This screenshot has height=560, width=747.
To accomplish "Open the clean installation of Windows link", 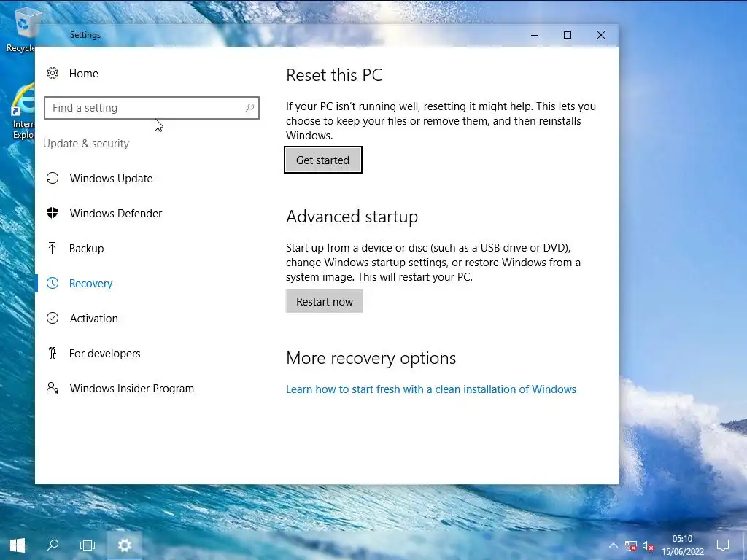I will [x=431, y=389].
